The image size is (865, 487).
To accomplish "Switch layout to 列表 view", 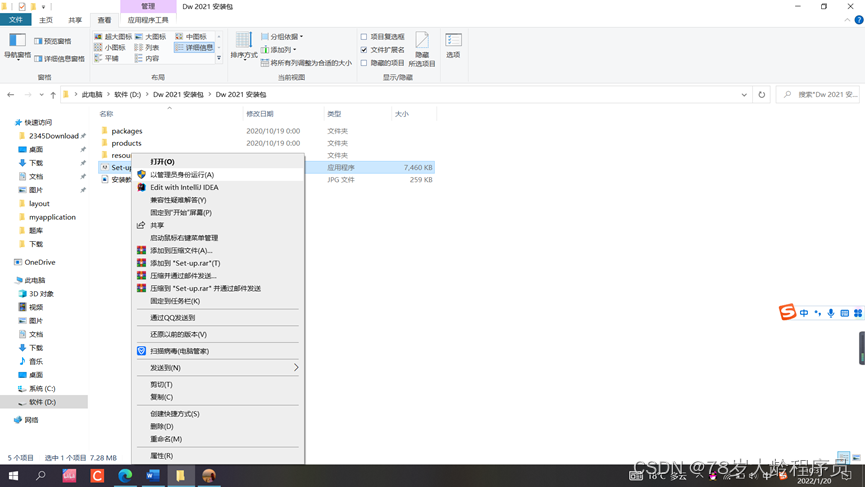I will pos(147,47).
